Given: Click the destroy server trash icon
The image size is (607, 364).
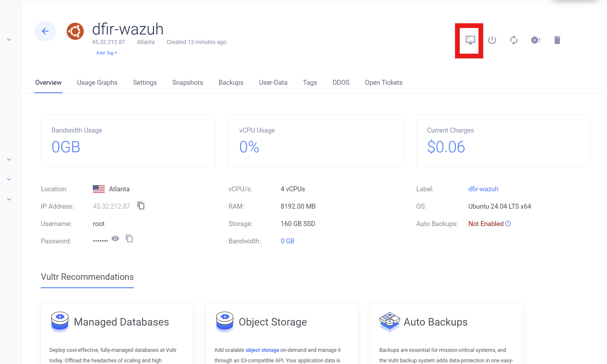Looking at the screenshot, I should [557, 40].
